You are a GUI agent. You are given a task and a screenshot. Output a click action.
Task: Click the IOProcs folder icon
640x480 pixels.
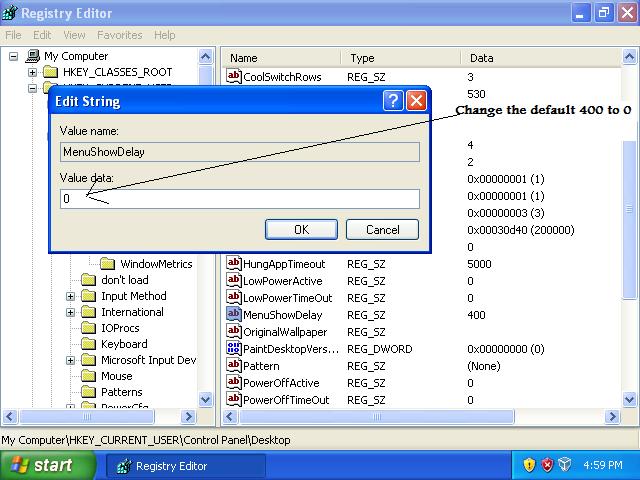[x=89, y=328]
